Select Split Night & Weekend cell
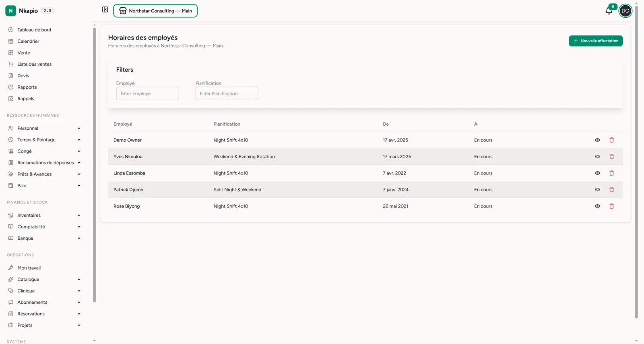The image size is (644, 344). click(x=237, y=190)
